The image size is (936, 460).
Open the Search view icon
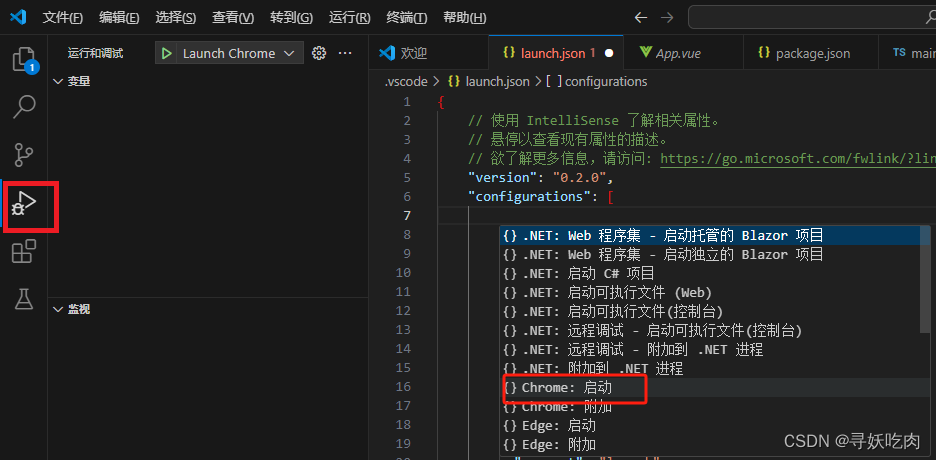(24, 107)
